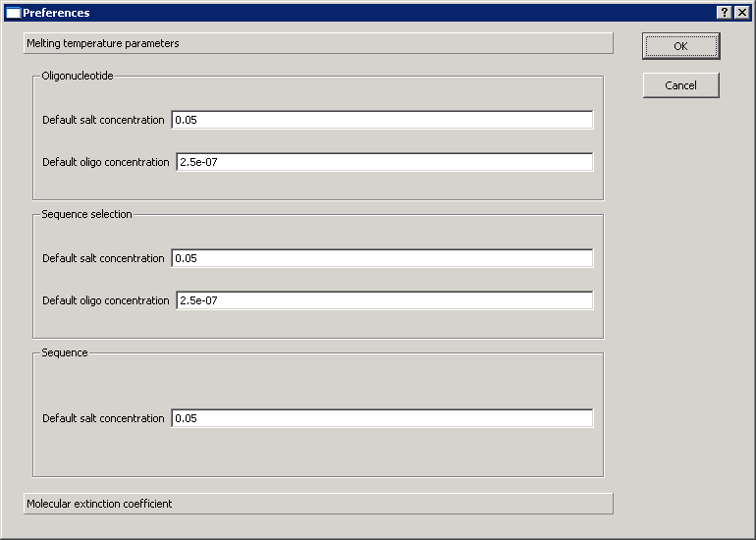Select Sequence selection oligo concentration input

click(385, 300)
